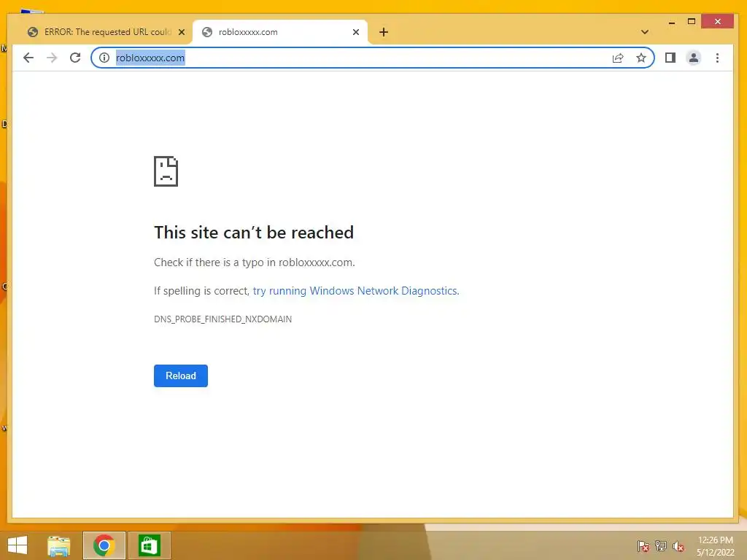Click the DNS_PROBE_FINISHED_NXDOMAIN error code
Screen dimensions: 747x560
[222, 319]
